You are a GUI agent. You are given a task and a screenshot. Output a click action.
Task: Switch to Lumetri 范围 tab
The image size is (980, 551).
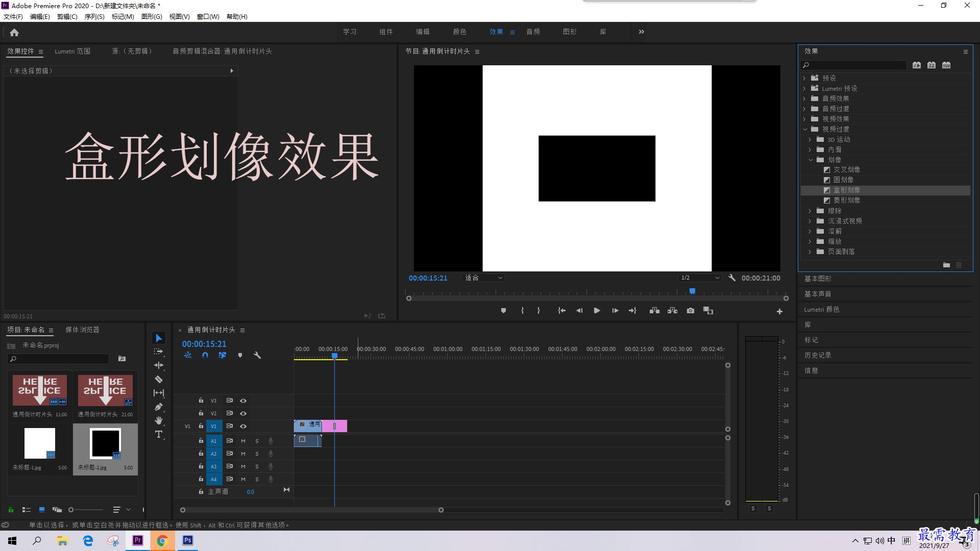(72, 51)
